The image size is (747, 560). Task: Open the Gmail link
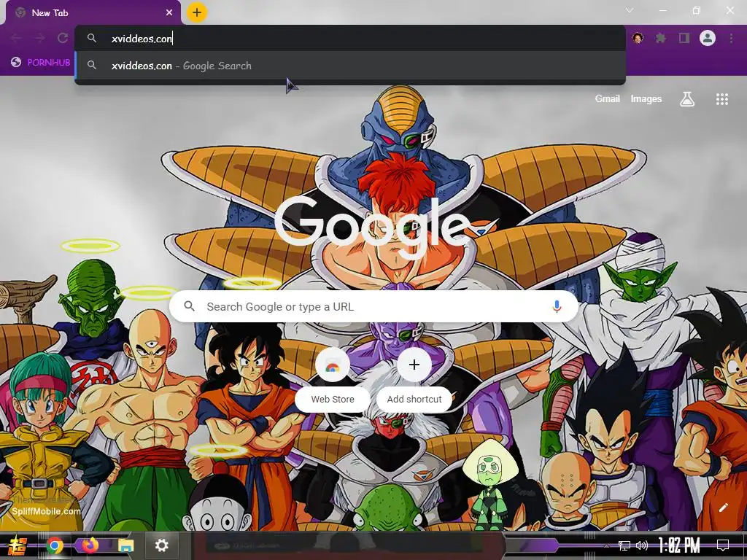click(608, 98)
